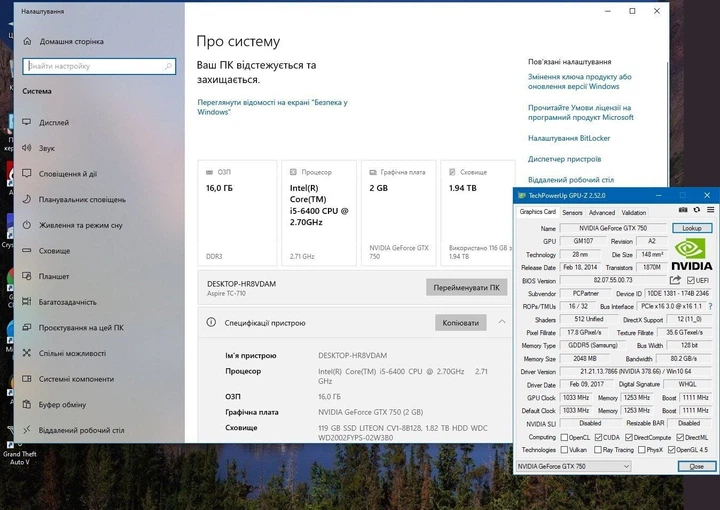Open Системні компоненти in sidebar
Viewport: 720px width, 510px height.
[x=99, y=379]
